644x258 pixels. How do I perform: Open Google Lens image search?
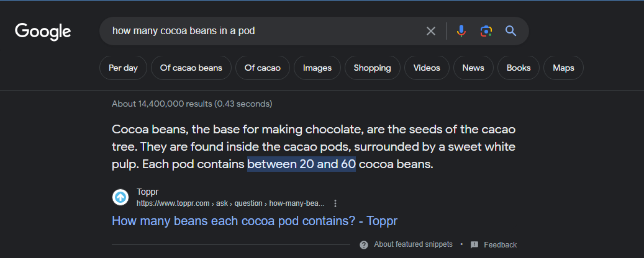[x=486, y=31]
